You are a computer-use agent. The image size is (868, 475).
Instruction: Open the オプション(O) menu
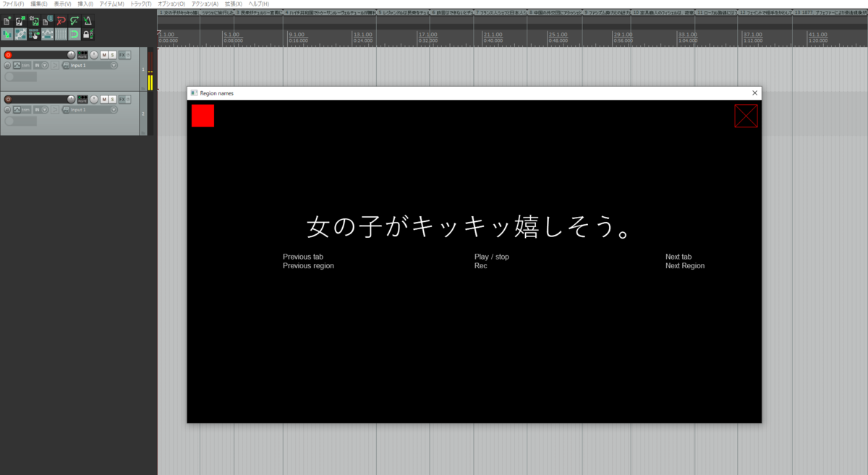coord(172,4)
